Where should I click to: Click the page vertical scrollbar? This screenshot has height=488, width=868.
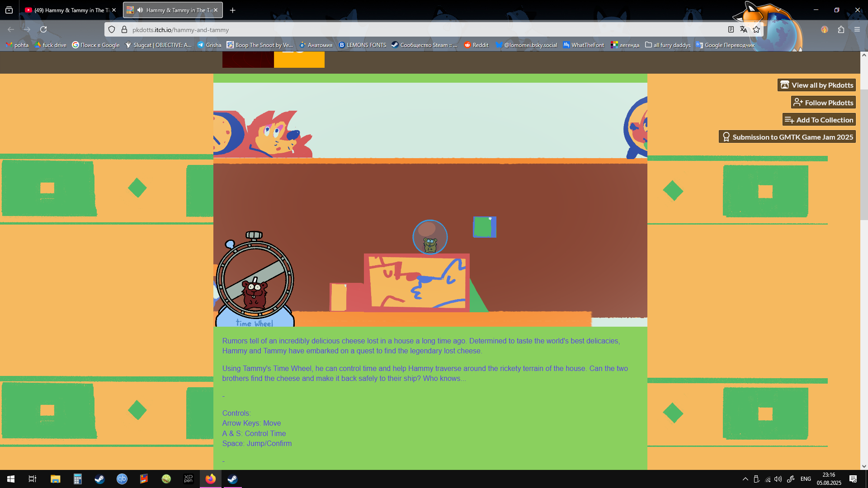(x=864, y=154)
